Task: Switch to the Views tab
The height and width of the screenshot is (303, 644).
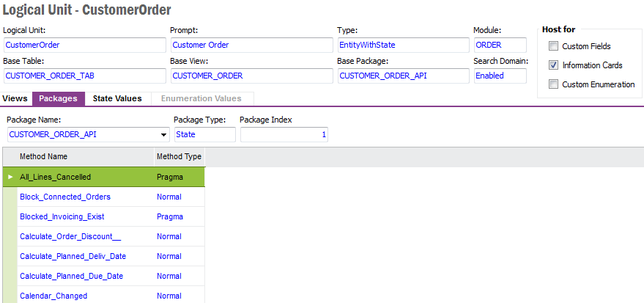Action: pyautogui.click(x=15, y=98)
